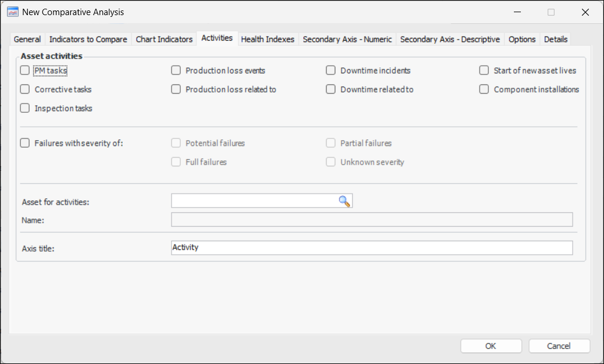Go to the Chart Indicators tab
The image size is (604, 364).
pos(164,40)
